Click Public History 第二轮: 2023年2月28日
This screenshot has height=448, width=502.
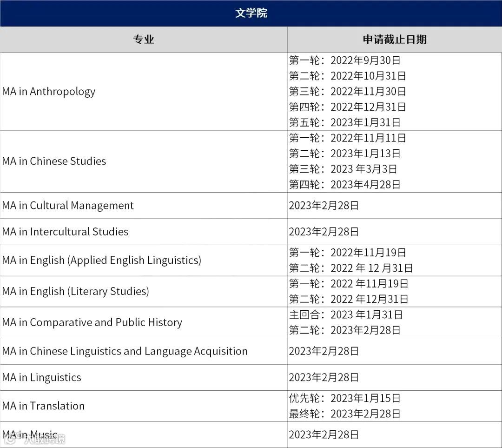tap(345, 330)
